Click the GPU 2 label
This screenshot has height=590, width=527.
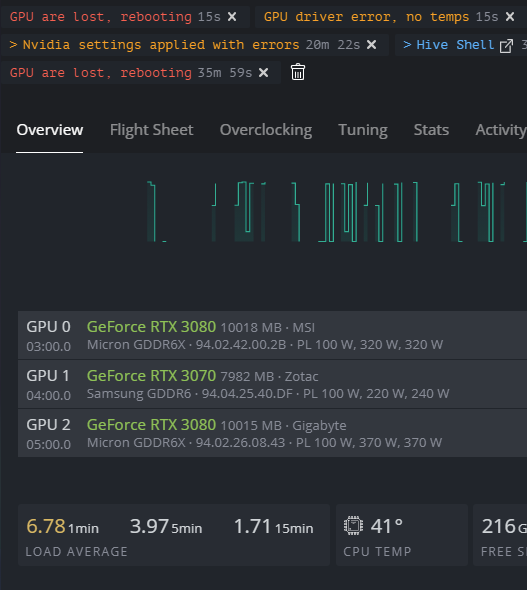(x=48, y=424)
